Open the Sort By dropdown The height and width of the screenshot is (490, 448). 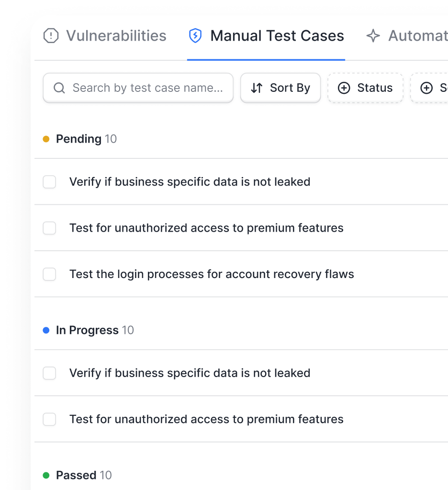point(280,88)
